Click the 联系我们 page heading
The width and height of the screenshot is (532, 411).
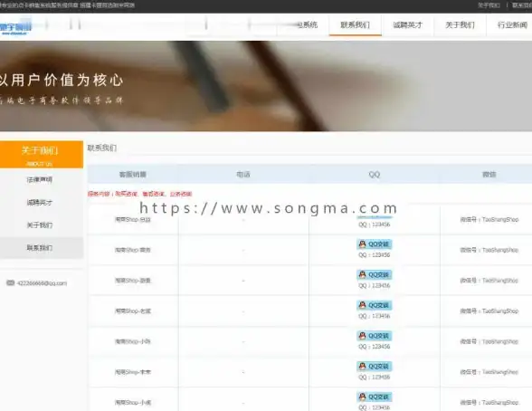(101, 148)
